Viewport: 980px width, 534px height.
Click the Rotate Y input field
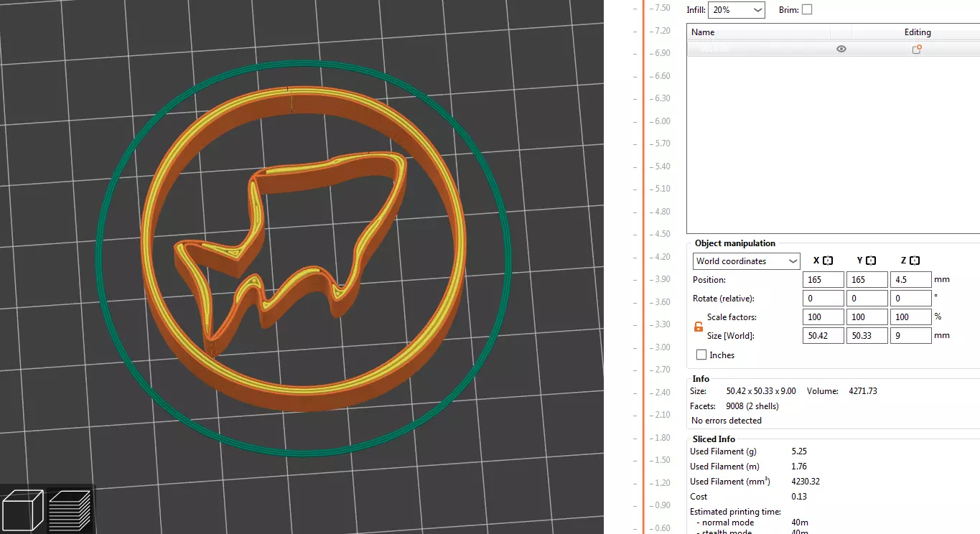pos(867,298)
